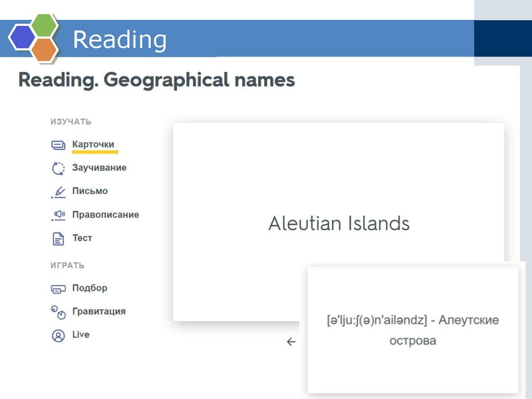Click the pen icon next to Письмо
Screen dimensions: 532x399
tap(59, 191)
